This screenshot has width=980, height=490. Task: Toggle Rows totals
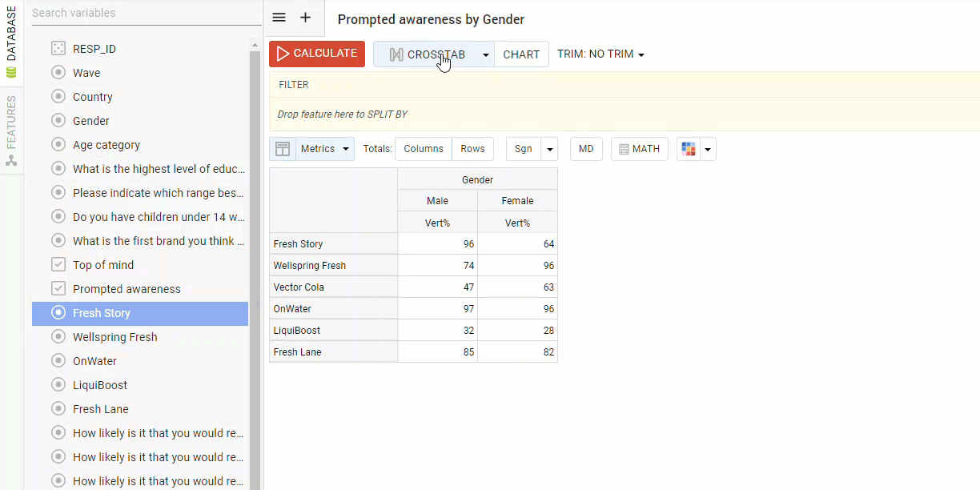click(472, 149)
